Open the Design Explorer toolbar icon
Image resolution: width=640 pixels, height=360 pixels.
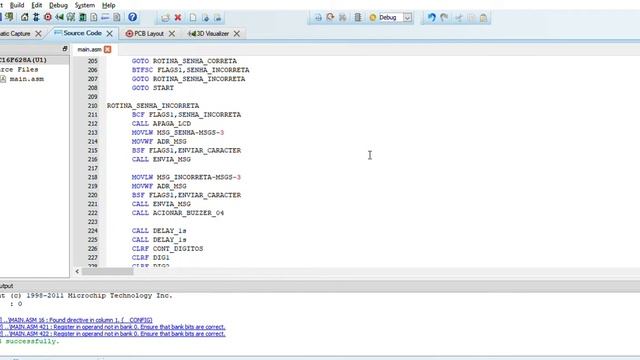point(82,17)
